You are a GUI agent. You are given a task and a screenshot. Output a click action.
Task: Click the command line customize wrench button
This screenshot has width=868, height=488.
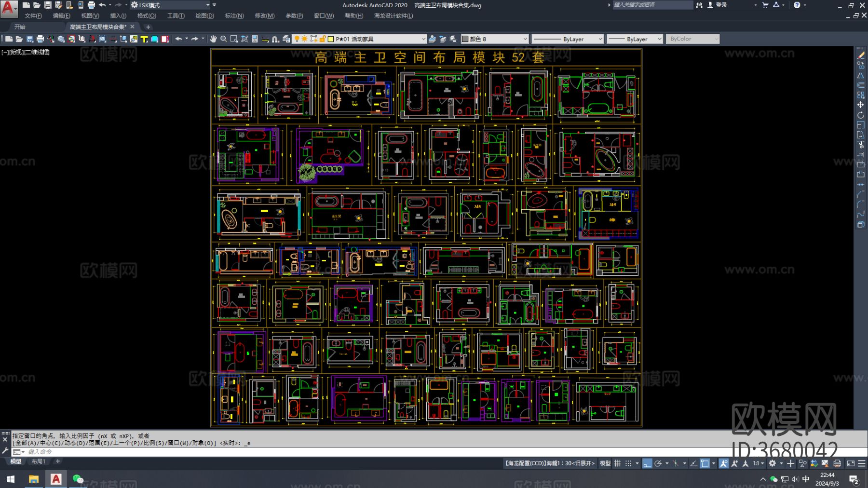click(x=5, y=451)
